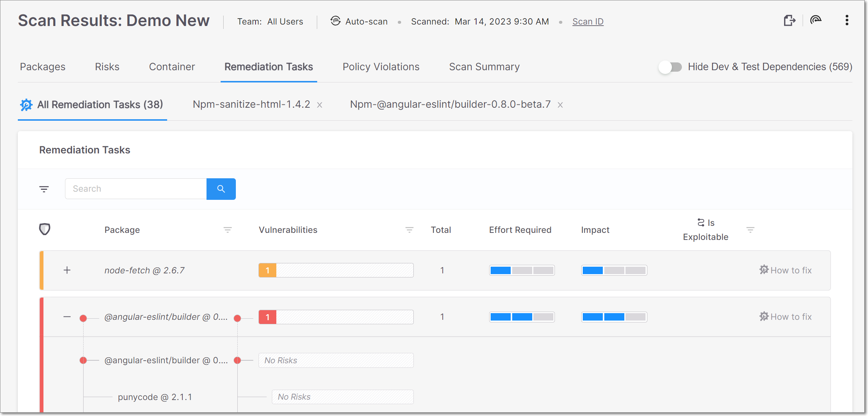Click node-fetch Effort Required bar
The image size is (868, 416).
tap(522, 270)
